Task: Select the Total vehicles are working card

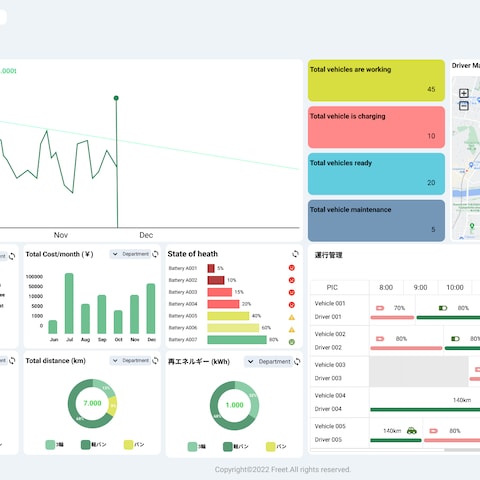Action: point(376,80)
